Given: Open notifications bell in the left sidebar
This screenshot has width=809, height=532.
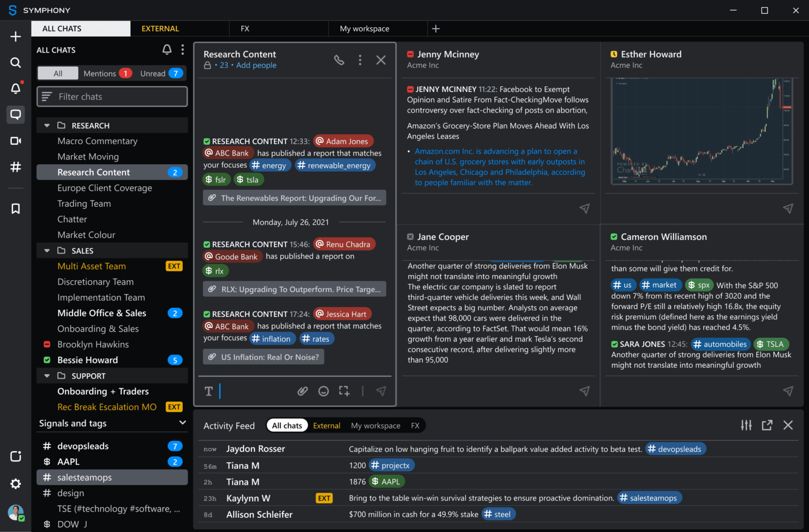Looking at the screenshot, I should (16, 88).
